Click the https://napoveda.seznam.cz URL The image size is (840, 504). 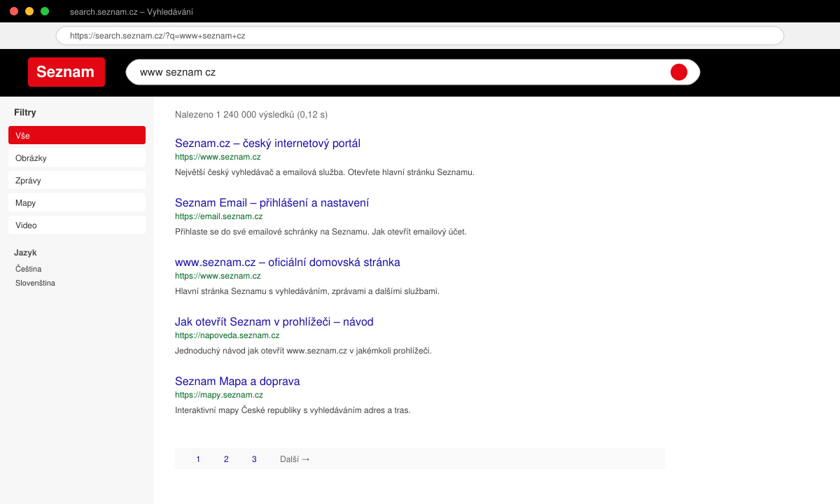click(227, 335)
